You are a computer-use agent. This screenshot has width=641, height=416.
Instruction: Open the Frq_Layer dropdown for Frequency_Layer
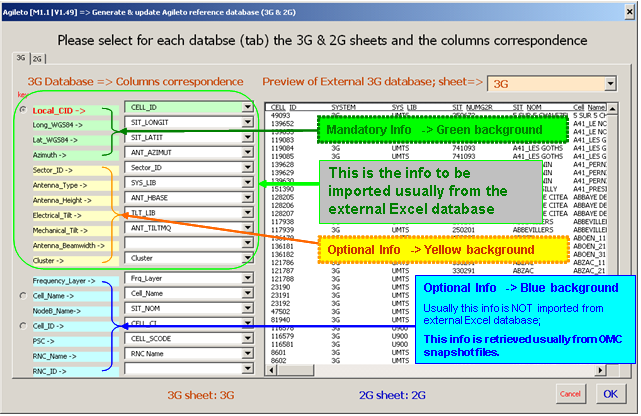pyautogui.click(x=247, y=279)
